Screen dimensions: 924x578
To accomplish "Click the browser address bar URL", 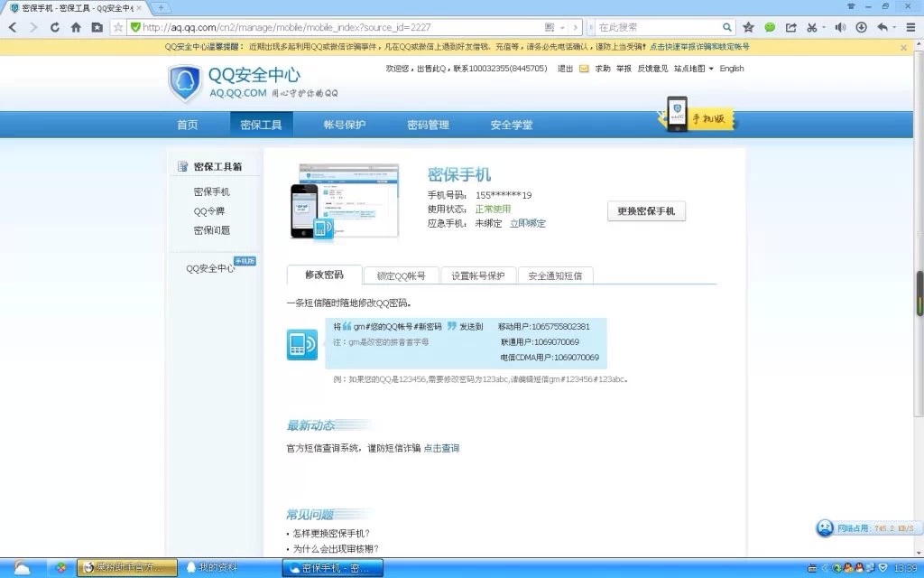I will click(x=286, y=27).
